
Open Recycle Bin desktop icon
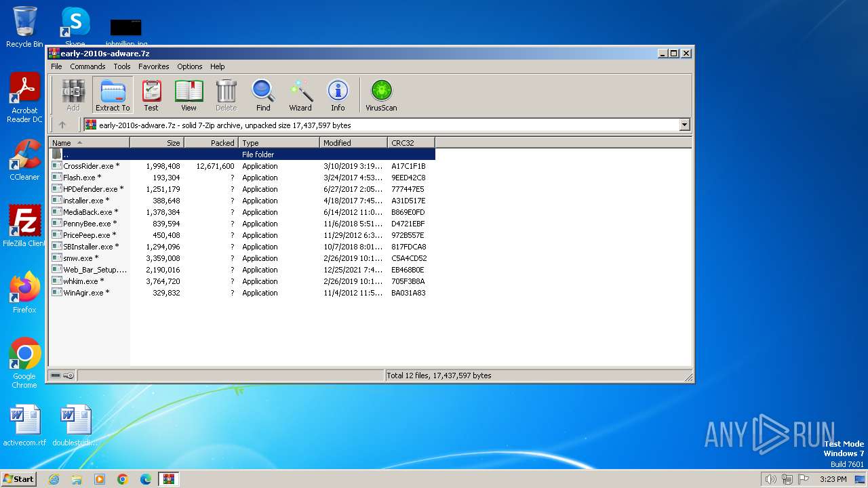tap(24, 27)
